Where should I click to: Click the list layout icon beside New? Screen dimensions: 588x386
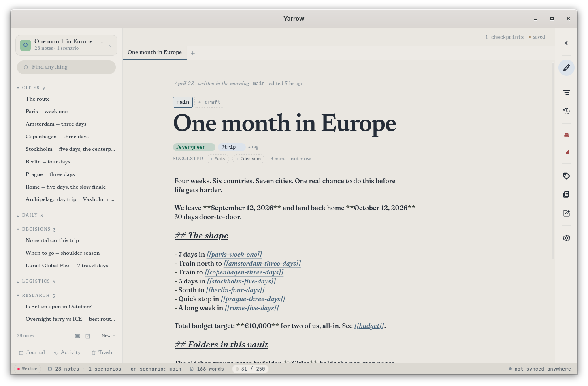click(77, 336)
